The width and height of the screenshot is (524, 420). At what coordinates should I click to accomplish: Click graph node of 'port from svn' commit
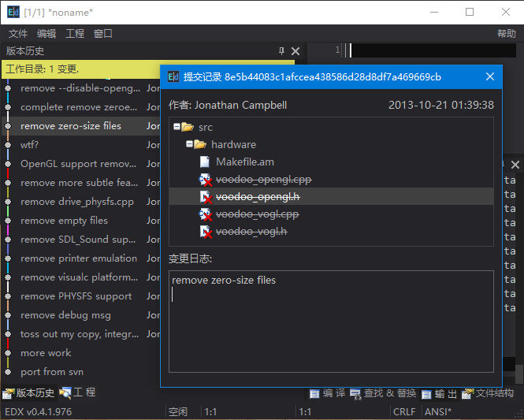[x=8, y=372]
